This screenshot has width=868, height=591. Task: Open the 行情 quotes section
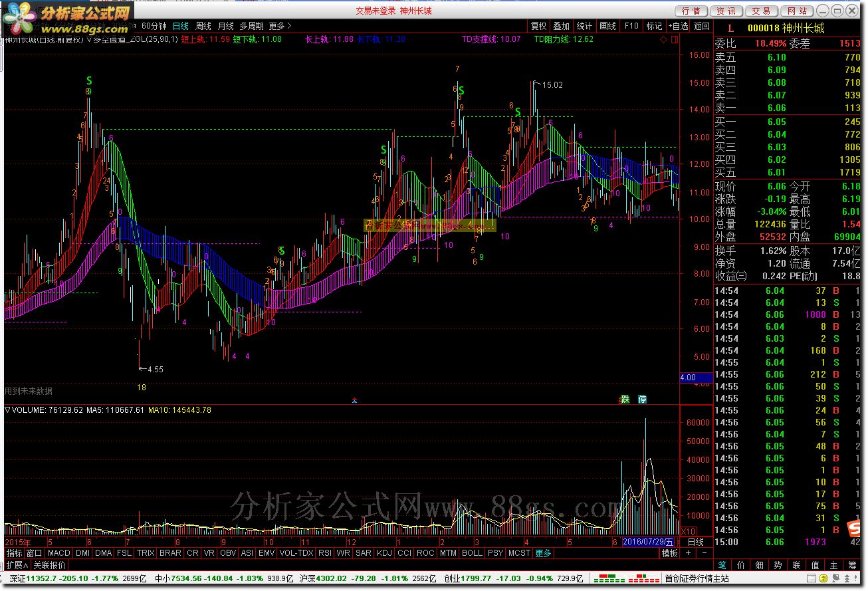[692, 11]
